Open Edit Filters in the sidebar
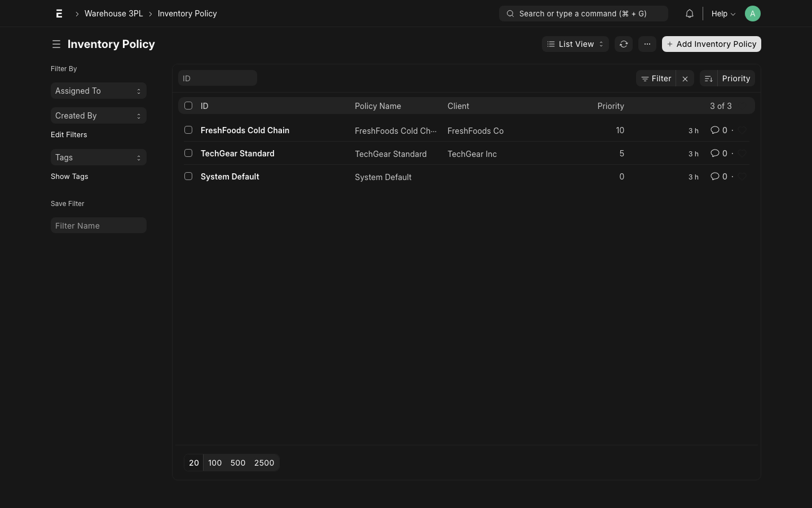 [x=69, y=134]
